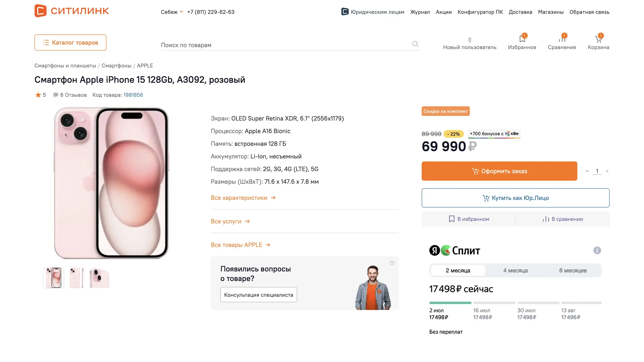Click the question mark on consultation banner
The image size is (644, 362).
point(392,263)
